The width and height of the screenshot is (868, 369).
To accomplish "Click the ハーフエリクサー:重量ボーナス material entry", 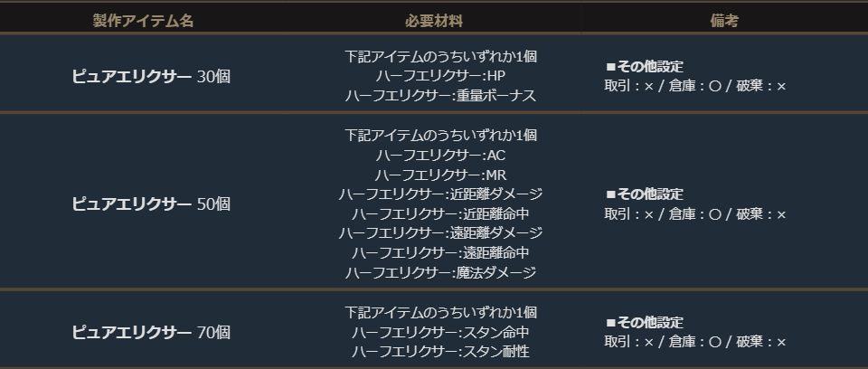I will (440, 96).
